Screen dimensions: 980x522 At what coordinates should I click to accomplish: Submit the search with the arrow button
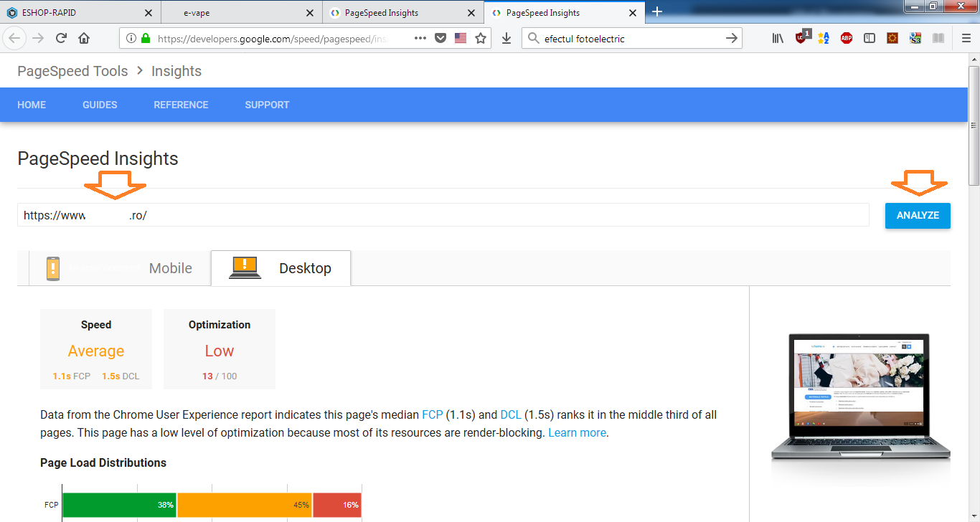tap(732, 39)
